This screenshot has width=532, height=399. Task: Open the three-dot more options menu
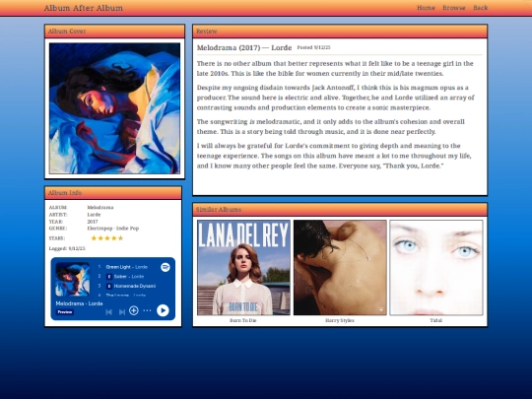pos(147,310)
